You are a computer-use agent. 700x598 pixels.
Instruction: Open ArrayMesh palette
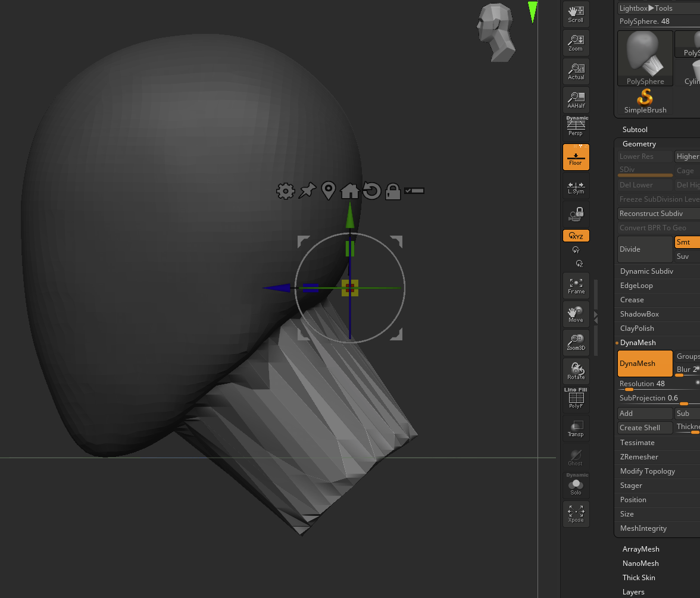coord(640,549)
